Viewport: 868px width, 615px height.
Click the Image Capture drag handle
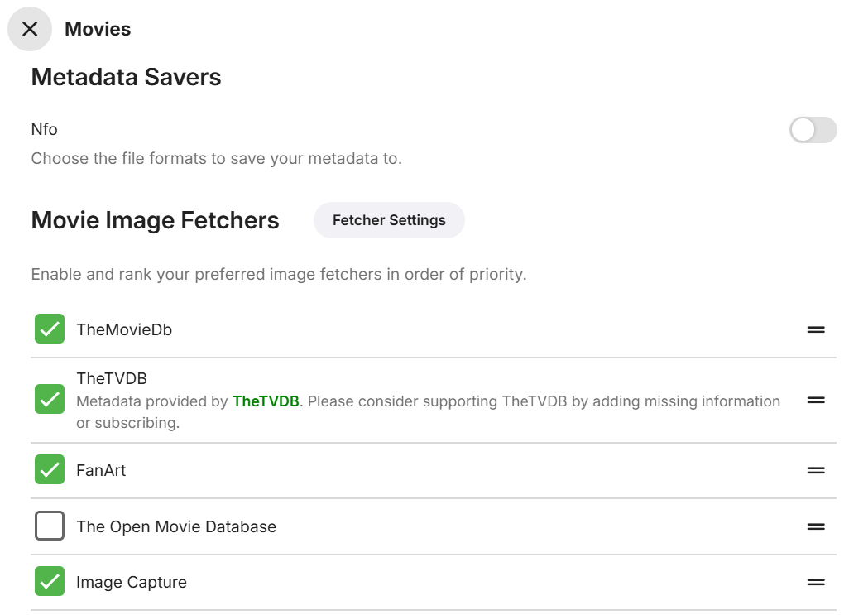pyautogui.click(x=816, y=582)
